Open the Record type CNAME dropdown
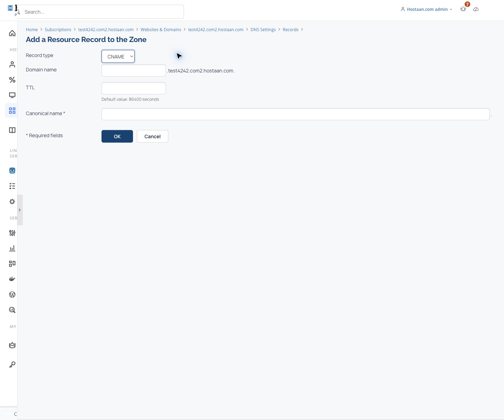Image resolution: width=504 pixels, height=420 pixels. click(118, 56)
